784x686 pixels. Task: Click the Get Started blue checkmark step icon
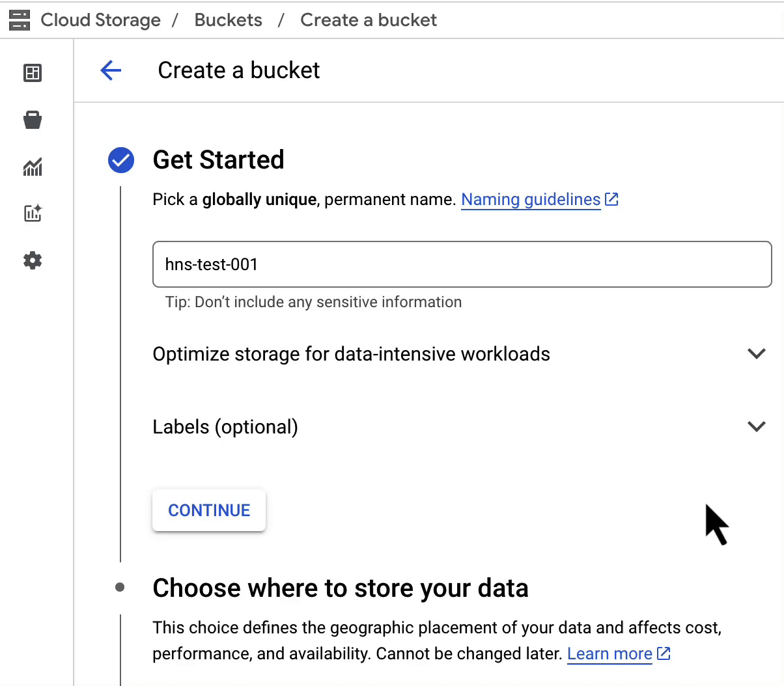121,160
